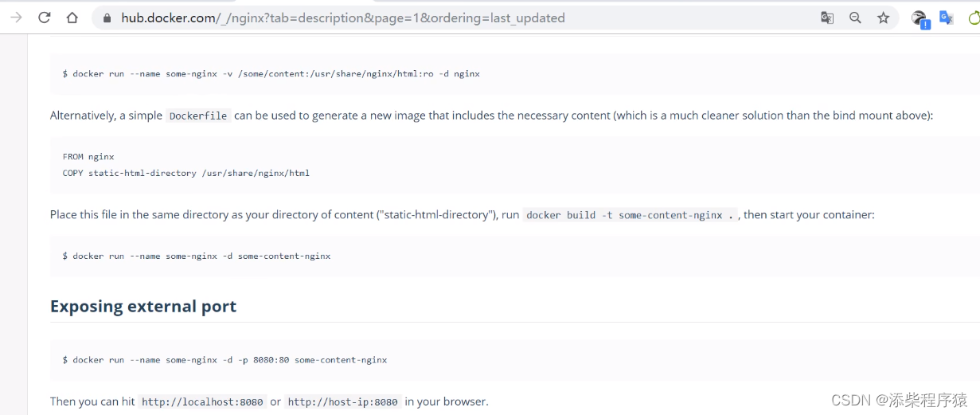Image resolution: width=980 pixels, height=415 pixels.
Task: Click the inline Dockerfile code word
Action: click(198, 115)
